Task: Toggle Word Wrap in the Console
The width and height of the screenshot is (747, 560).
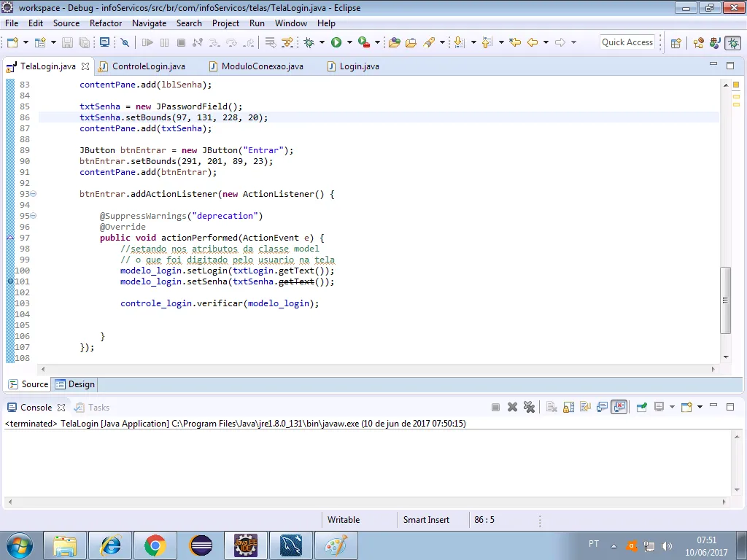Action: pos(584,408)
